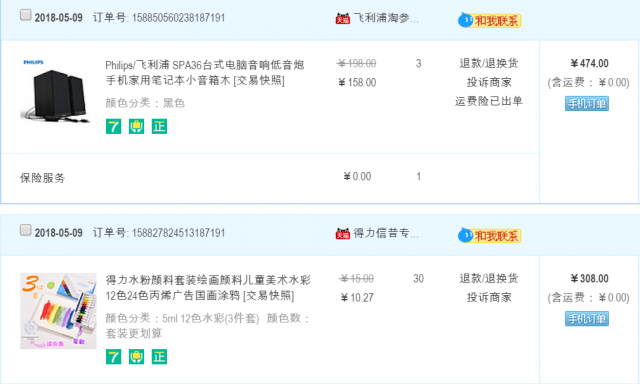Click 退款/退换货 for Philips speaker order
The height and width of the screenshot is (384, 640).
pyautogui.click(x=489, y=63)
